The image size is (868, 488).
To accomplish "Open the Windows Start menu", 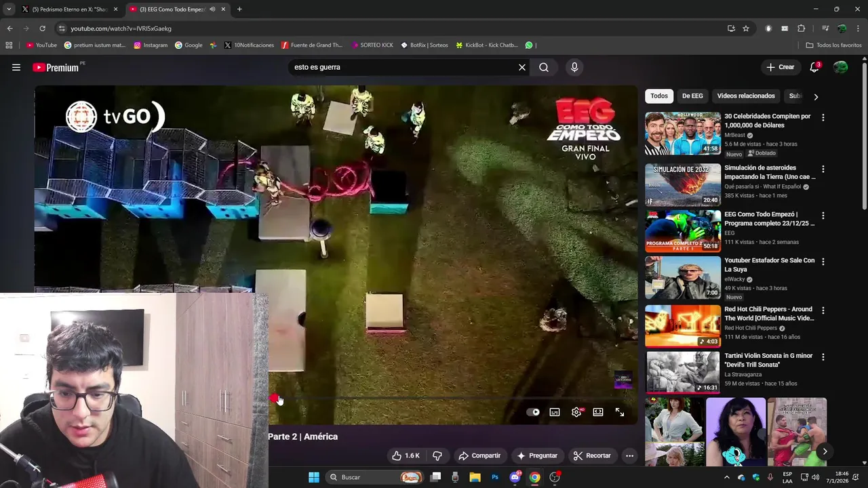I will tap(314, 477).
